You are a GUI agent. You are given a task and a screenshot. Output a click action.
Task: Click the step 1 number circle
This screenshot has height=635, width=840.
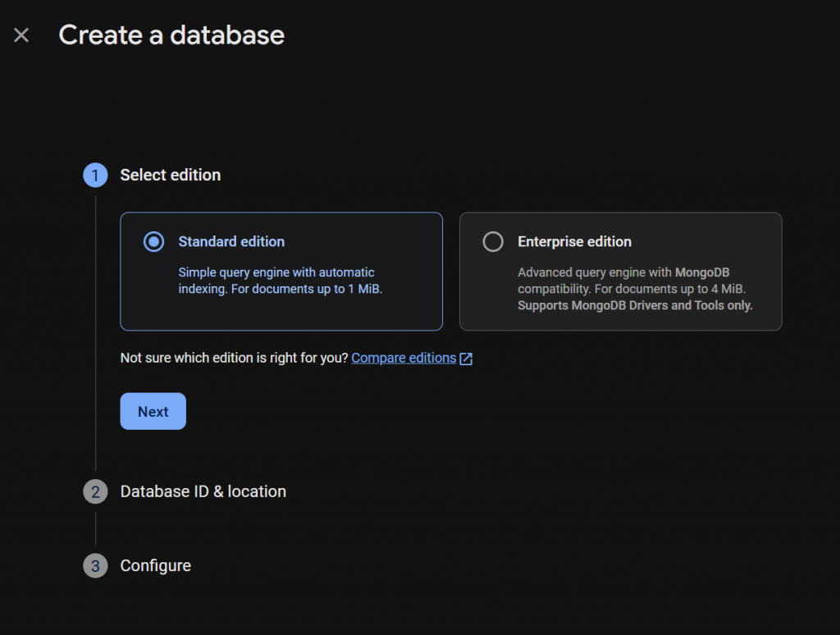click(95, 175)
